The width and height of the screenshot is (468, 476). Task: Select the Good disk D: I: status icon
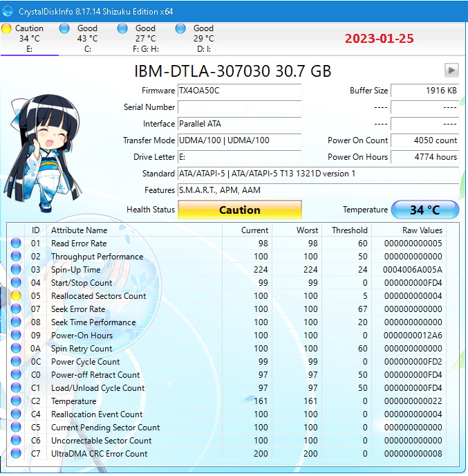pos(180,28)
